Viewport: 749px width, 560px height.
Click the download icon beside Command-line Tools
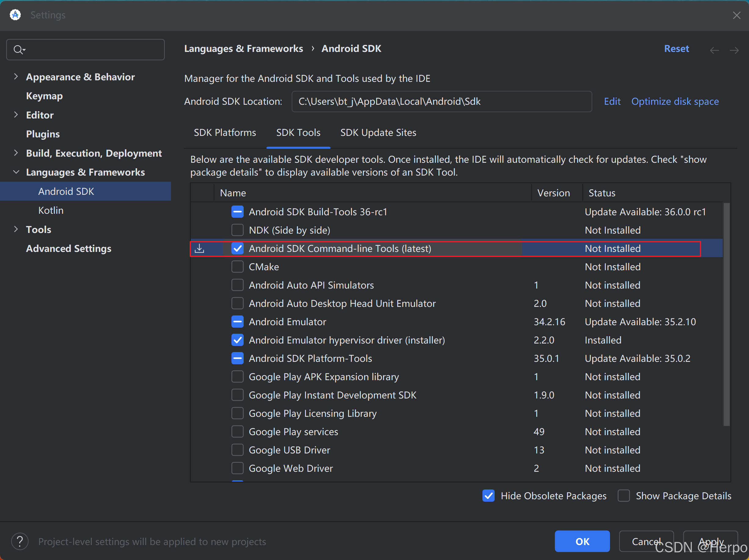click(x=199, y=249)
